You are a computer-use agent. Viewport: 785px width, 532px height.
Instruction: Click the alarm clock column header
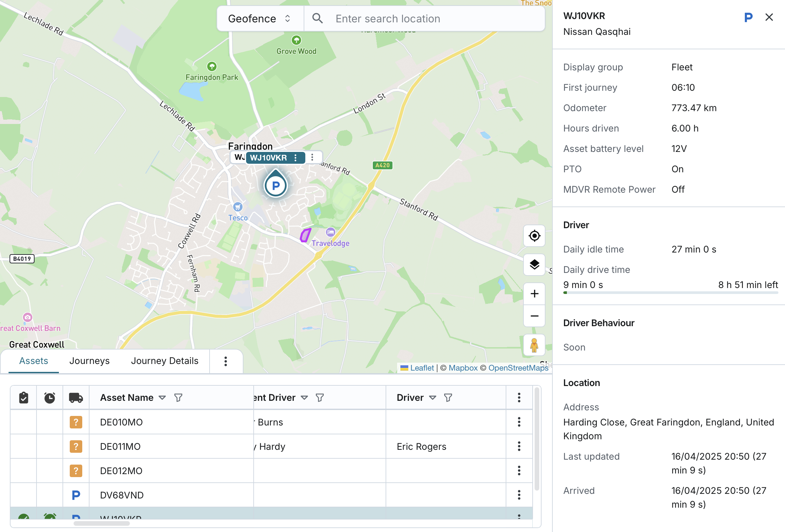click(50, 398)
